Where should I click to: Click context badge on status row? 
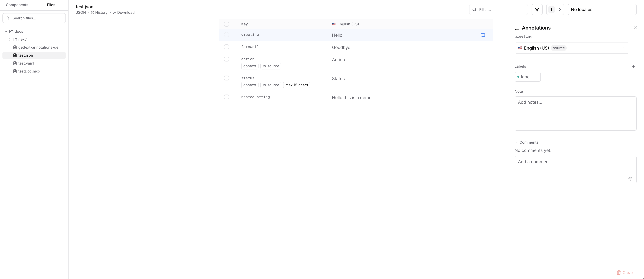(250, 85)
